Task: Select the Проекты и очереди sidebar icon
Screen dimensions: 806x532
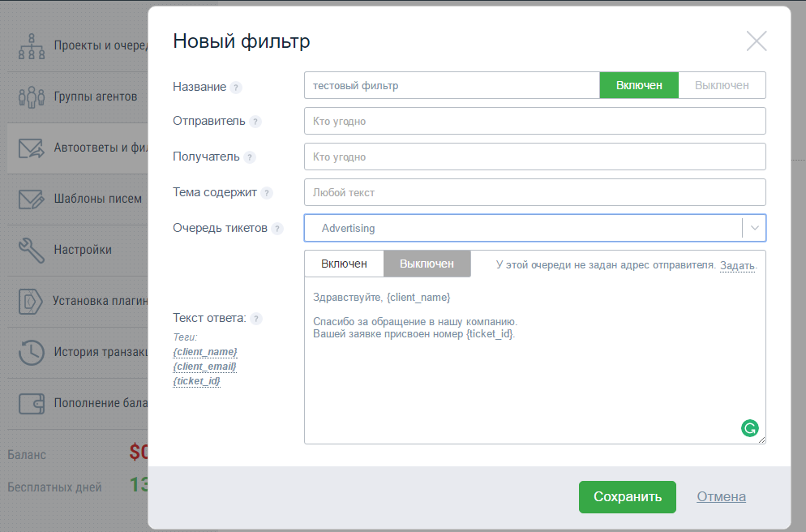Action: point(31,45)
